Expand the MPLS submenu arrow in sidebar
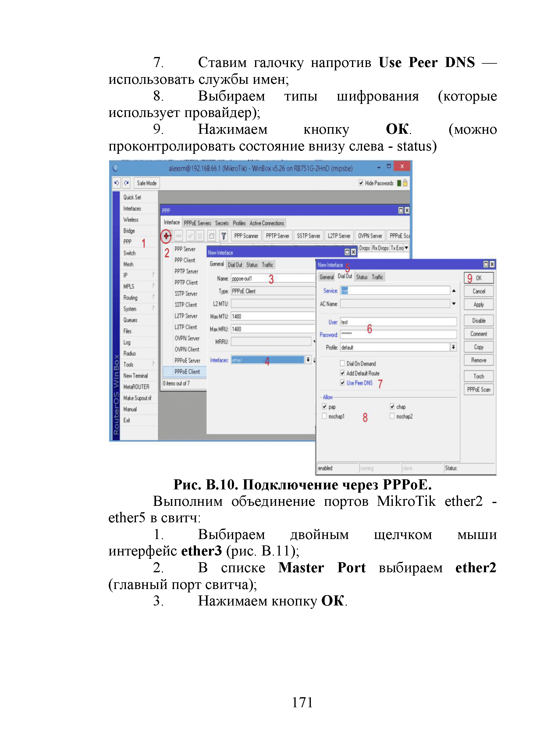533x756 pixels. coord(154,286)
